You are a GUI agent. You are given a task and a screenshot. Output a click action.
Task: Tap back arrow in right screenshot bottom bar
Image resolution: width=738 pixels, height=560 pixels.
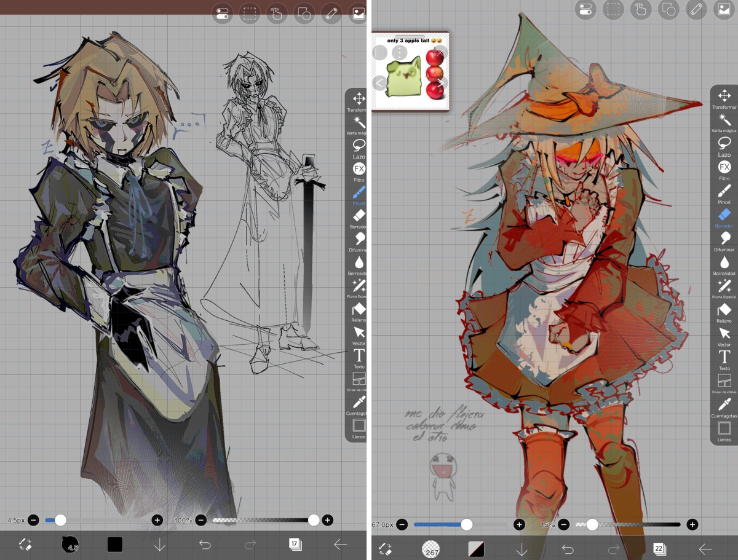click(705, 549)
